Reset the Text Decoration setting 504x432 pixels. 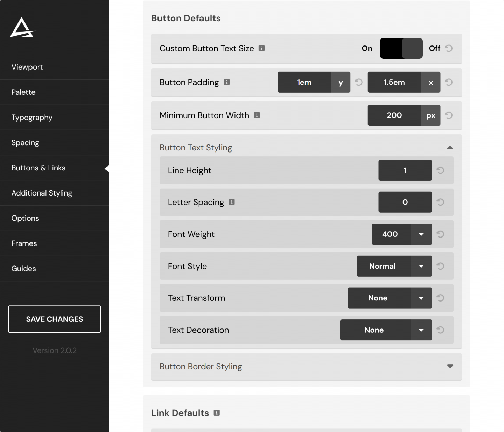440,330
